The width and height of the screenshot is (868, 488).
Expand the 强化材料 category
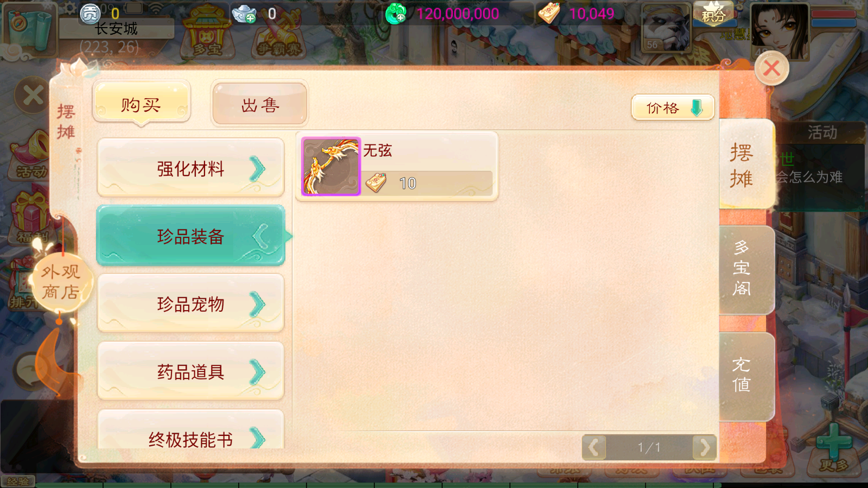click(x=190, y=168)
